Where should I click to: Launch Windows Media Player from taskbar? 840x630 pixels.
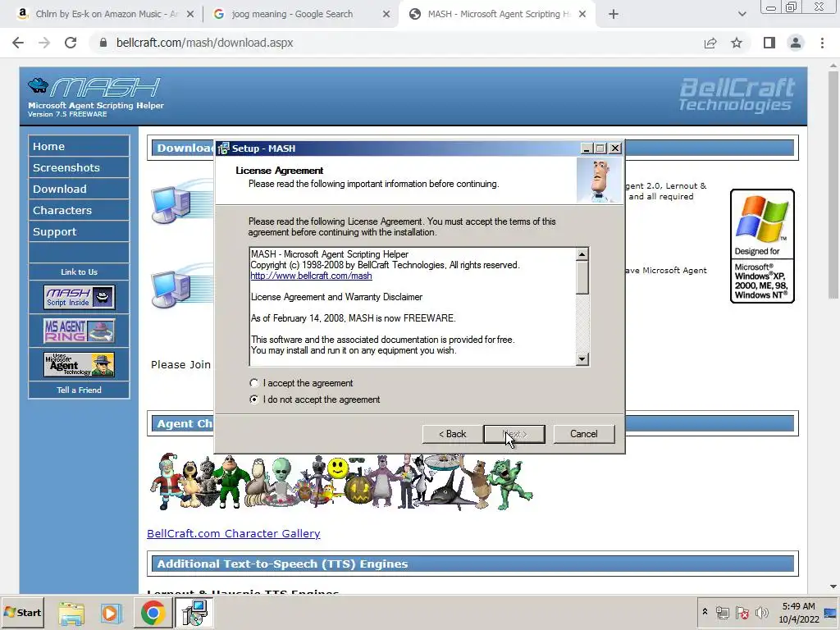112,613
